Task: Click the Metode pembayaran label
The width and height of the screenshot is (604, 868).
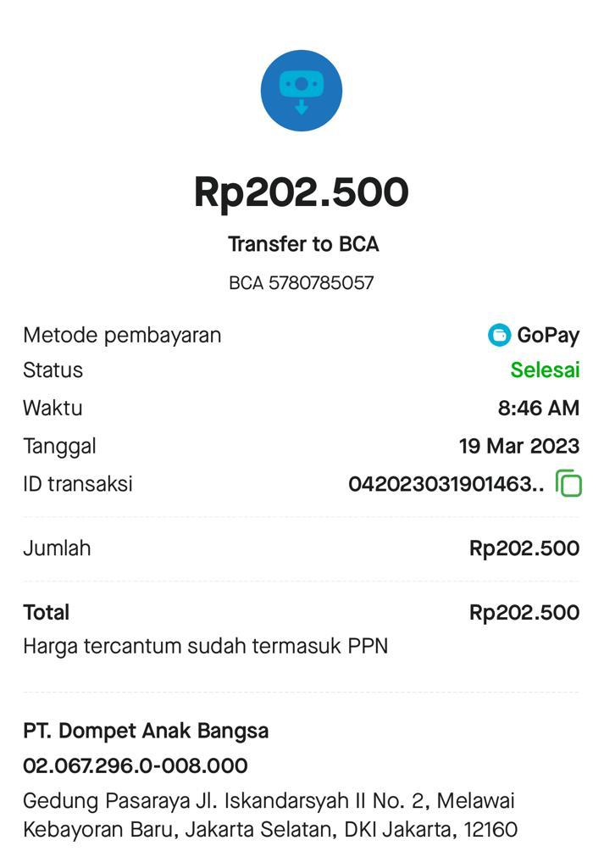Action: [x=122, y=335]
